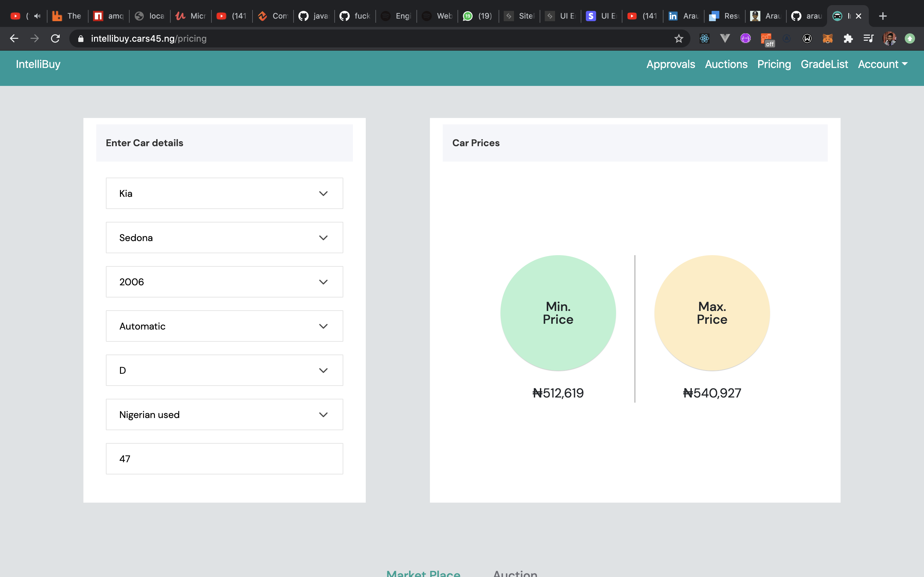
Task: Mute the audio-playing YouTube tab
Action: [37, 16]
